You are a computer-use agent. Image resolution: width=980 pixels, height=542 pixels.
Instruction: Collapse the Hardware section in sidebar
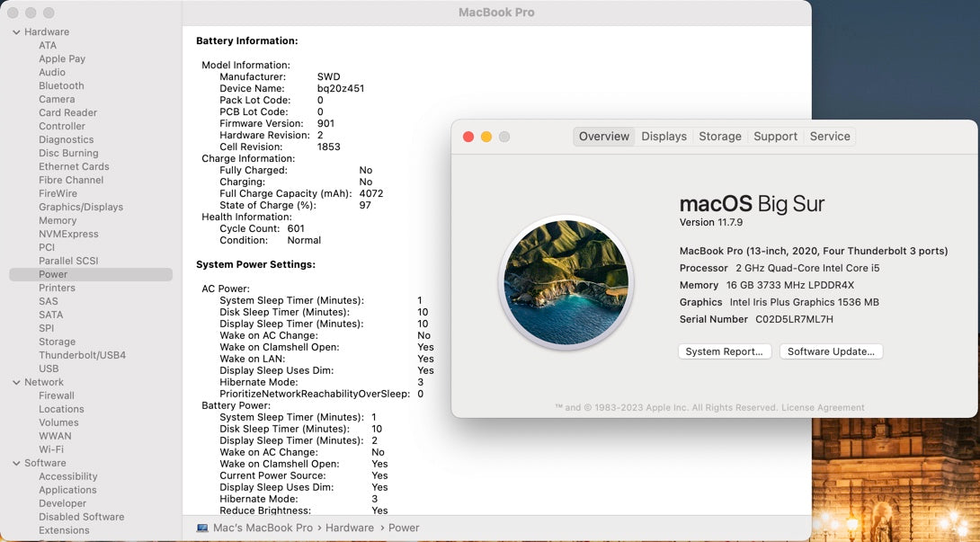(x=16, y=32)
